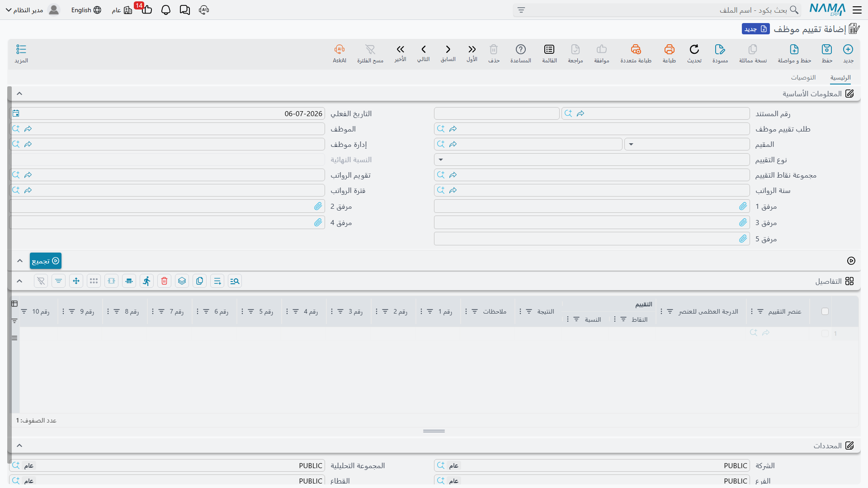Toggle the select-all checkbox in details header
Image resolution: width=868 pixels, height=488 pixels.
point(825,311)
